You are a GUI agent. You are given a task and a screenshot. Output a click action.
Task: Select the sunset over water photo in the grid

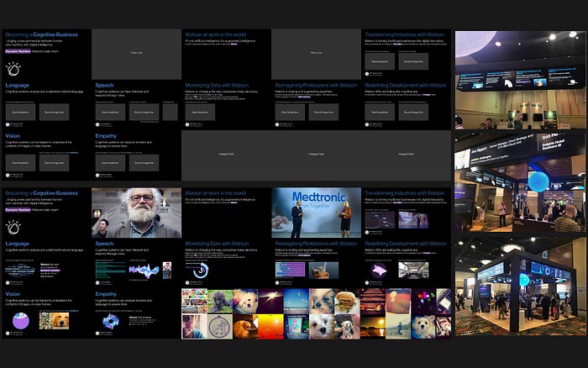(x=372, y=327)
